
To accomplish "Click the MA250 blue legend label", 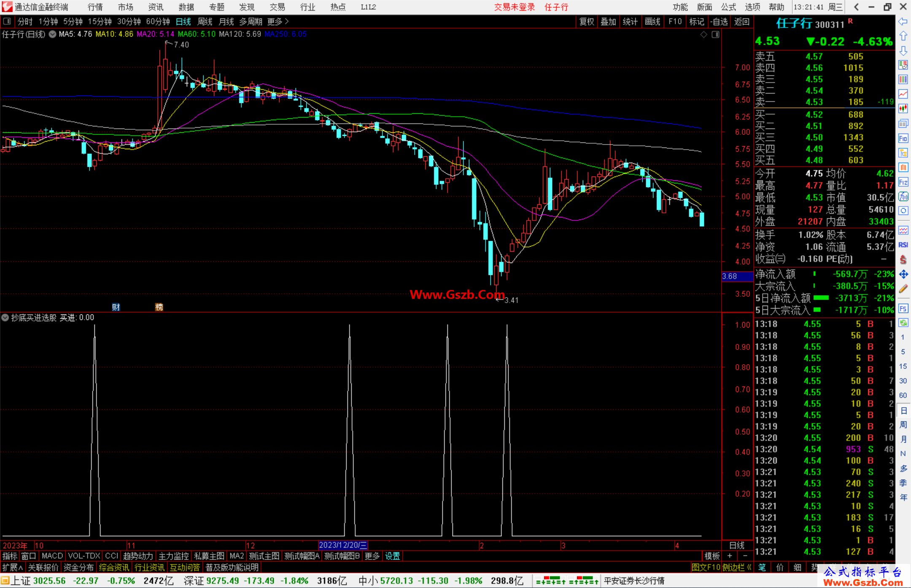I will pyautogui.click(x=286, y=34).
